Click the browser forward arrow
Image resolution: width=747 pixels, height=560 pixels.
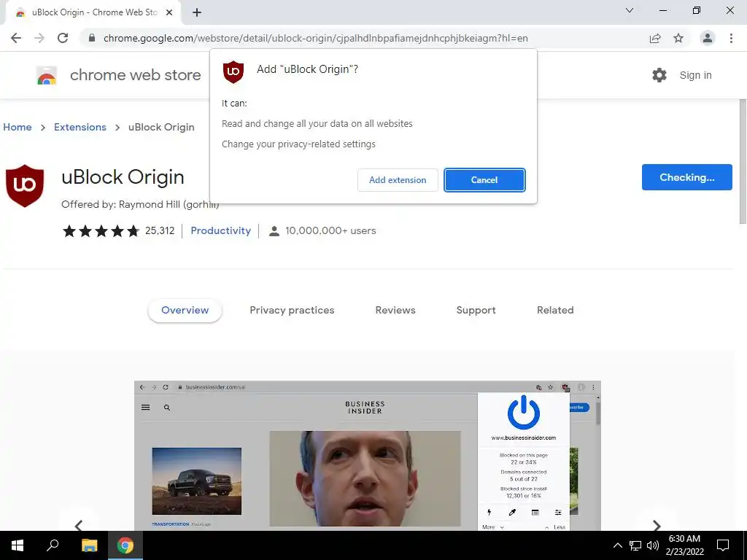click(39, 38)
